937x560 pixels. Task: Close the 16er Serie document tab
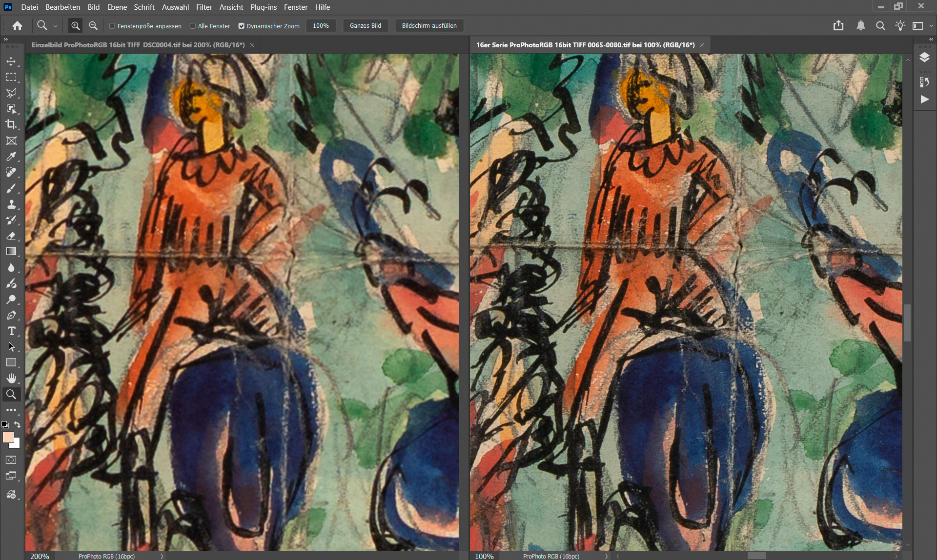click(702, 45)
